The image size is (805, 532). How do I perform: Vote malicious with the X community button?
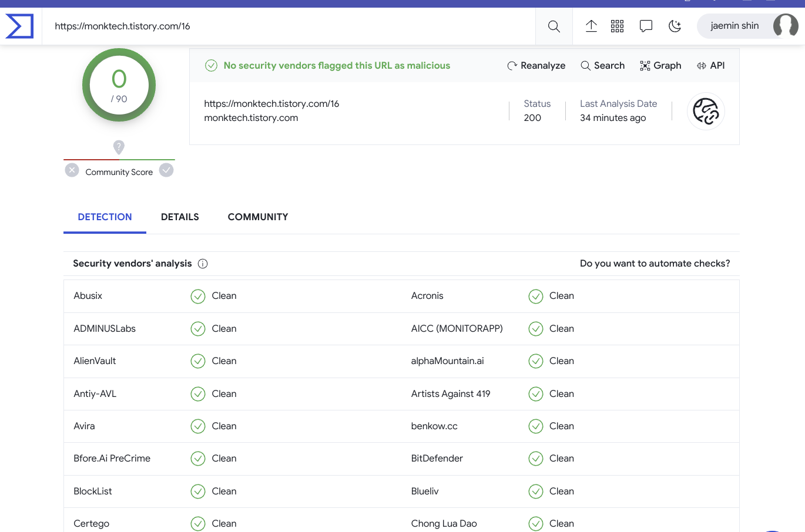[72, 170]
